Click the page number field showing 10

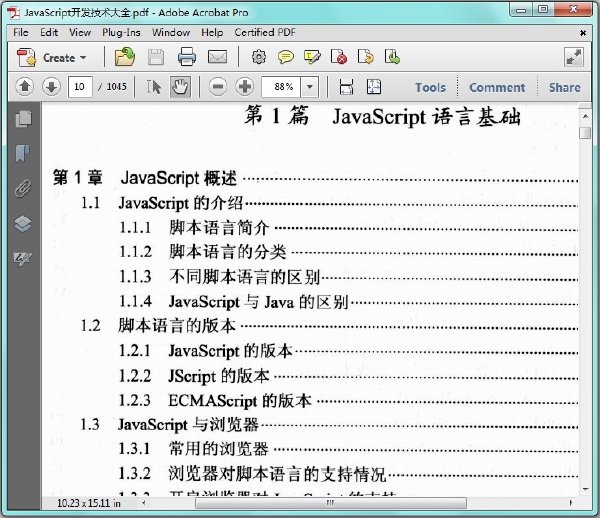tap(80, 87)
